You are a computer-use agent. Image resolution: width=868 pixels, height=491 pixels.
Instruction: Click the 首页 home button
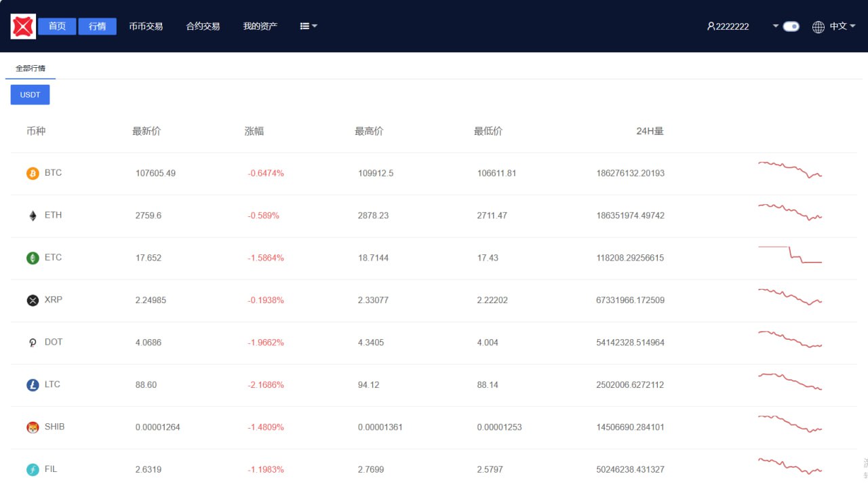[57, 26]
